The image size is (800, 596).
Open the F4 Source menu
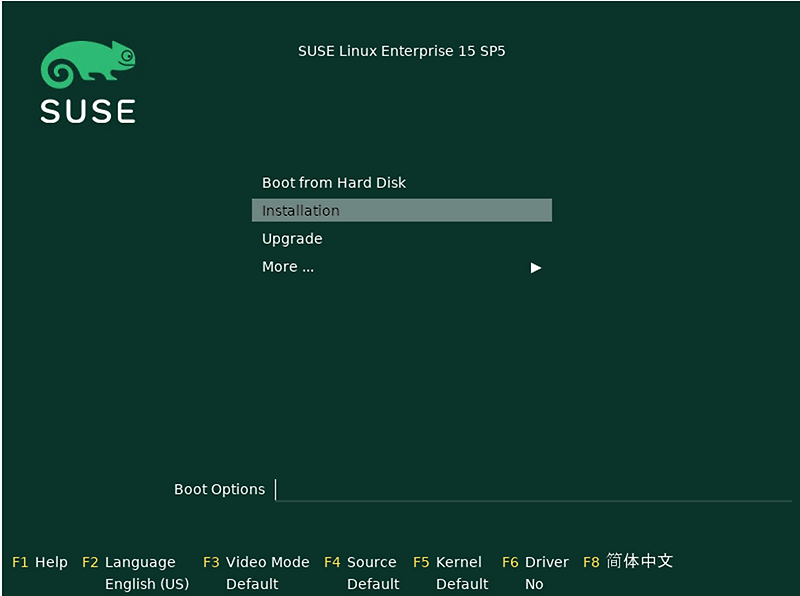tap(361, 562)
